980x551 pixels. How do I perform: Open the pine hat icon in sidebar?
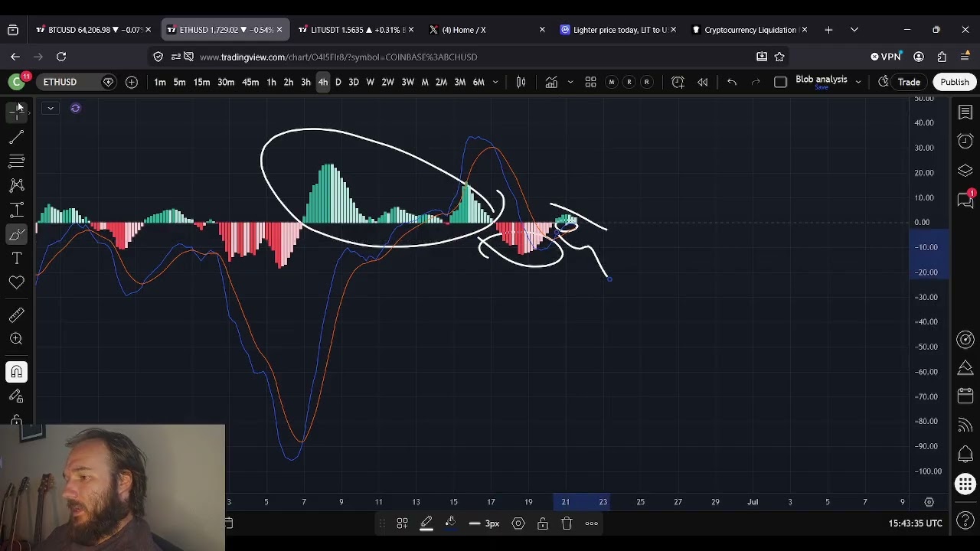click(965, 369)
